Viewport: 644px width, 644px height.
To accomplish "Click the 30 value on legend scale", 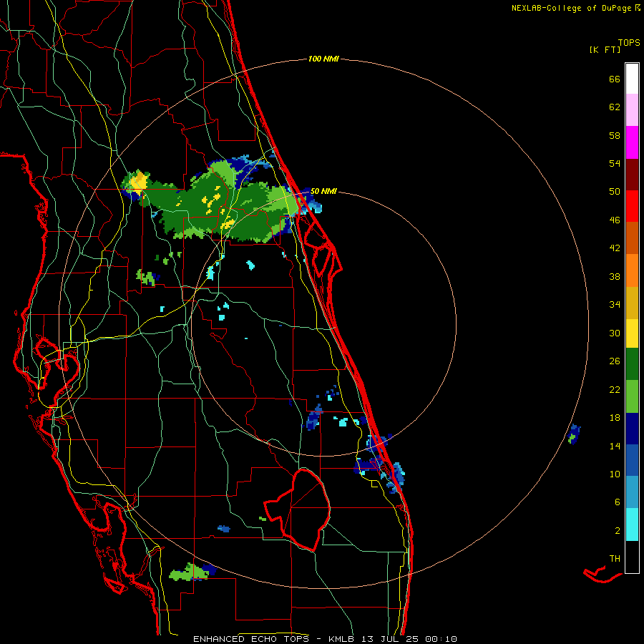I will [615, 333].
